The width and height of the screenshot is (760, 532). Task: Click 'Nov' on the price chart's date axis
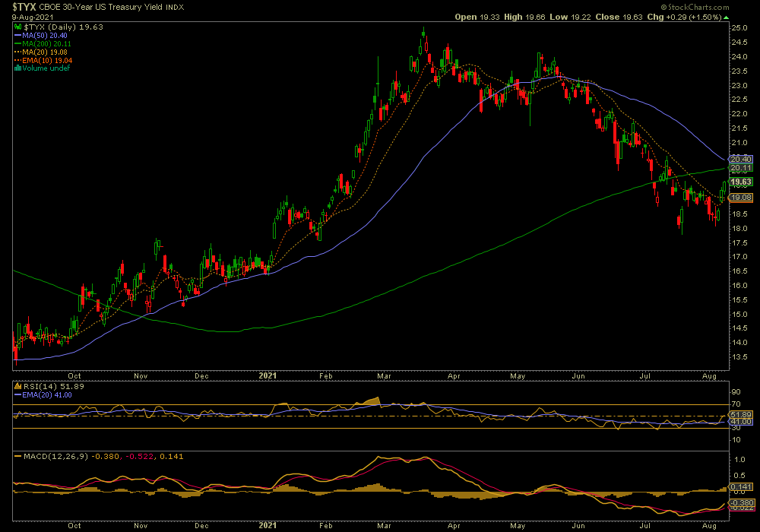pos(141,376)
